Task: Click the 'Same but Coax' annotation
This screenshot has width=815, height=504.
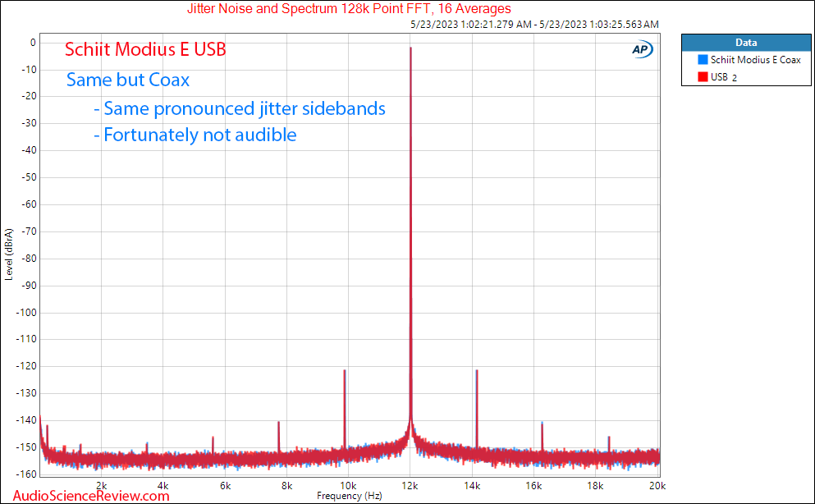Action: pos(128,80)
